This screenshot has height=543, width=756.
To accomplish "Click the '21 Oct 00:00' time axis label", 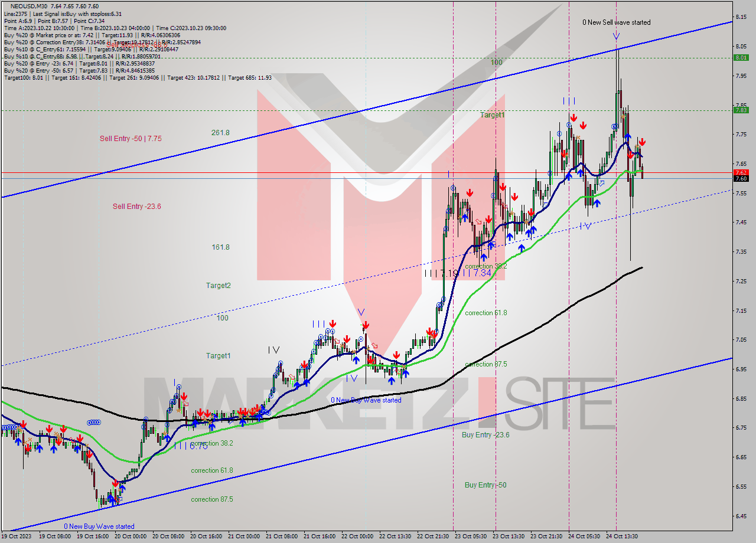I will [x=243, y=537].
